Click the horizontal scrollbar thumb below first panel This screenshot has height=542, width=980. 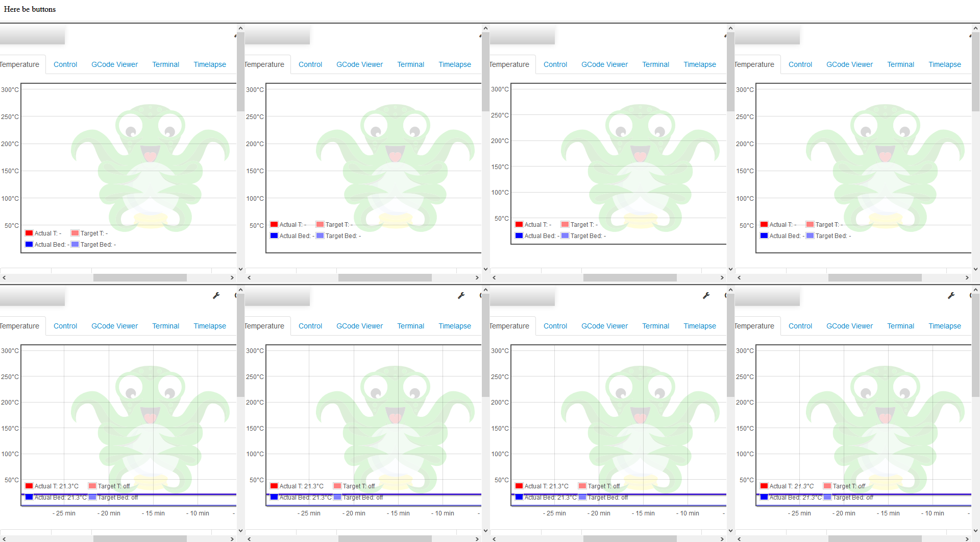point(139,277)
